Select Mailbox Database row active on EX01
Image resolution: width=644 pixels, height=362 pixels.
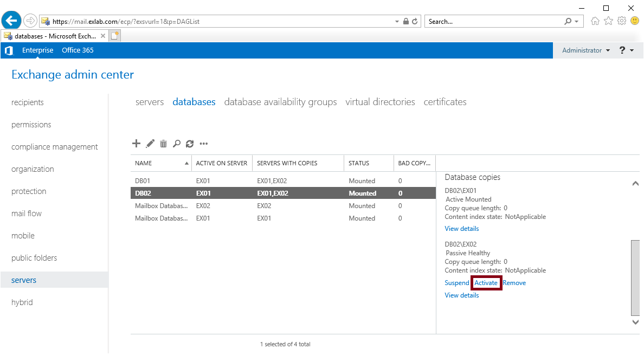pyautogui.click(x=283, y=218)
